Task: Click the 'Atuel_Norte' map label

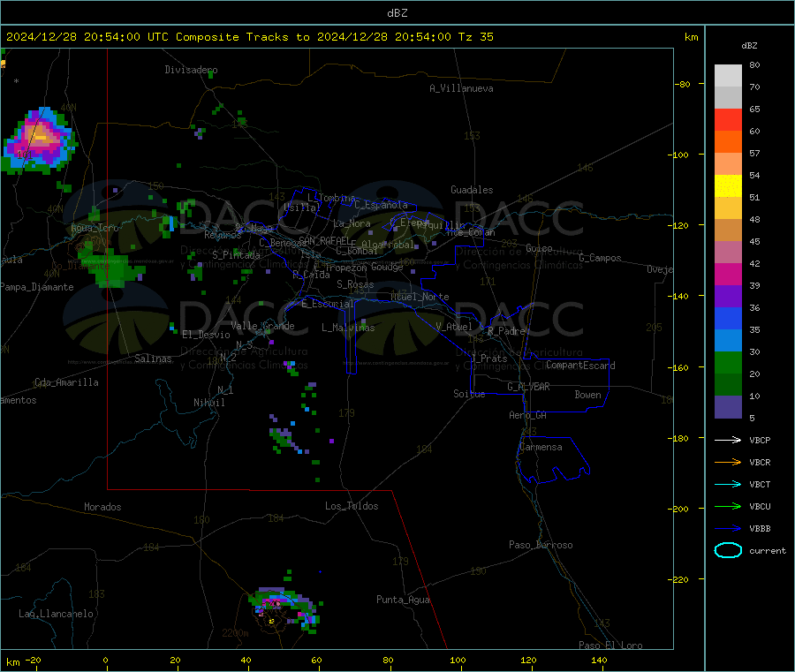Action: coord(420,297)
